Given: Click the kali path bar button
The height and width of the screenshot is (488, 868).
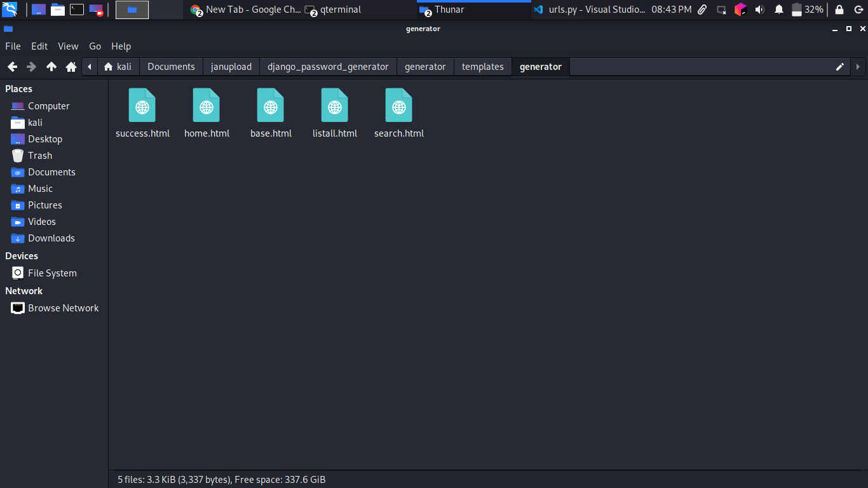Looking at the screenshot, I should pos(118,67).
